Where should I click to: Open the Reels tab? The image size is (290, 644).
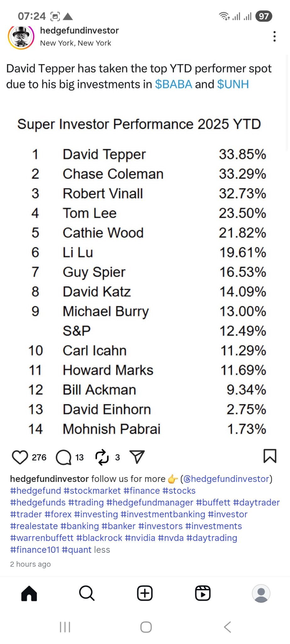(203, 593)
